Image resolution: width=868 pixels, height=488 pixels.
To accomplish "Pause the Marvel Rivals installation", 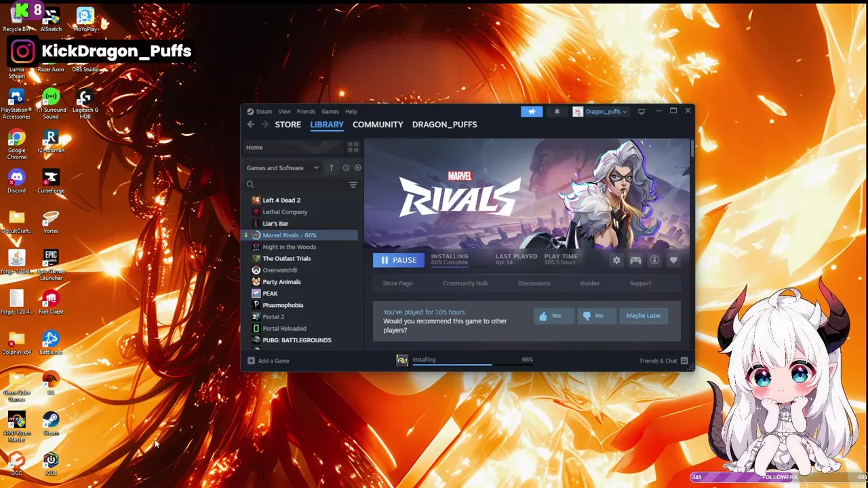I will click(x=398, y=260).
